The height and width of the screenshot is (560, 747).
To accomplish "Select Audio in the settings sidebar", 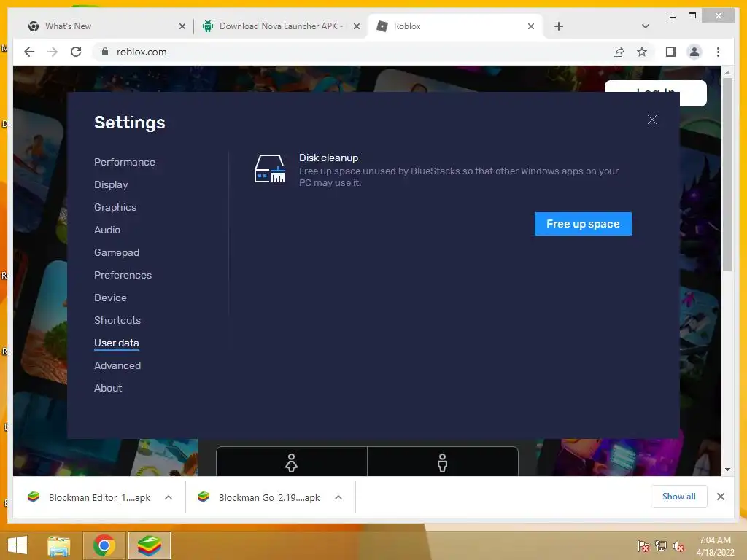I will [107, 230].
